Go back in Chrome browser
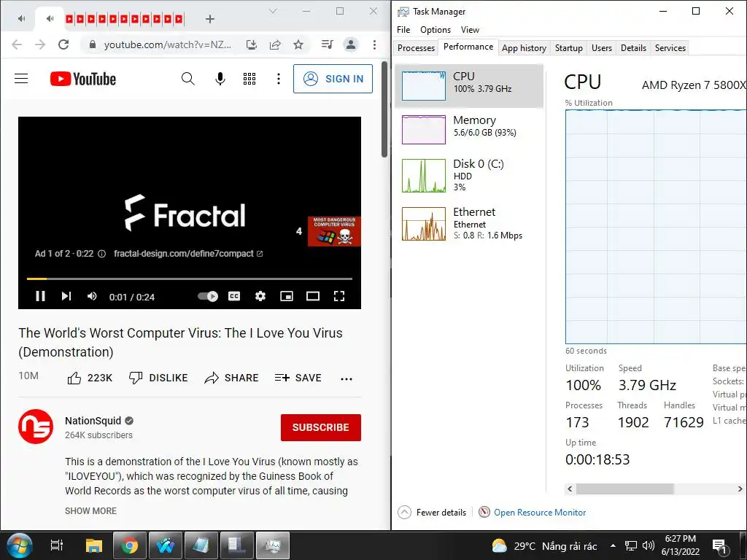 point(17,44)
